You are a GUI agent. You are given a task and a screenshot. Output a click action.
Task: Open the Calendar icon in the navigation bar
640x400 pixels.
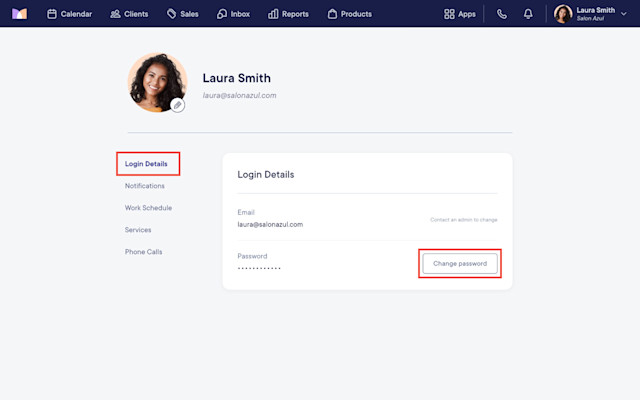(x=52, y=14)
